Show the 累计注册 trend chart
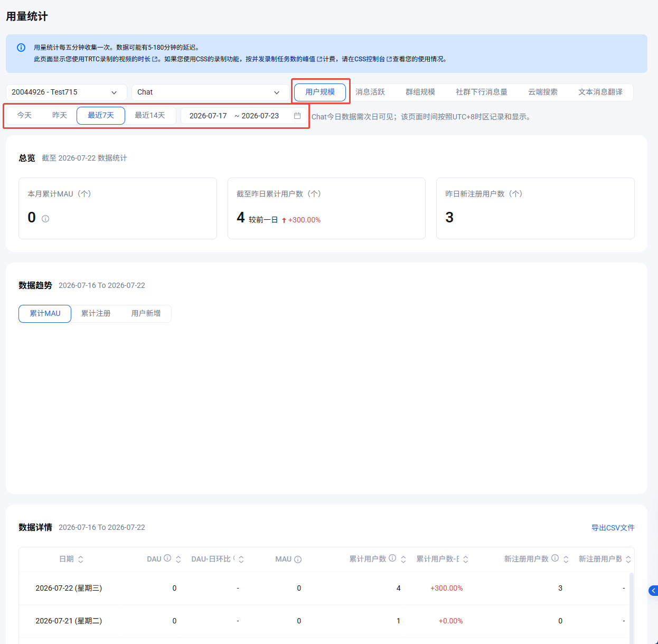658x644 pixels. (x=96, y=313)
